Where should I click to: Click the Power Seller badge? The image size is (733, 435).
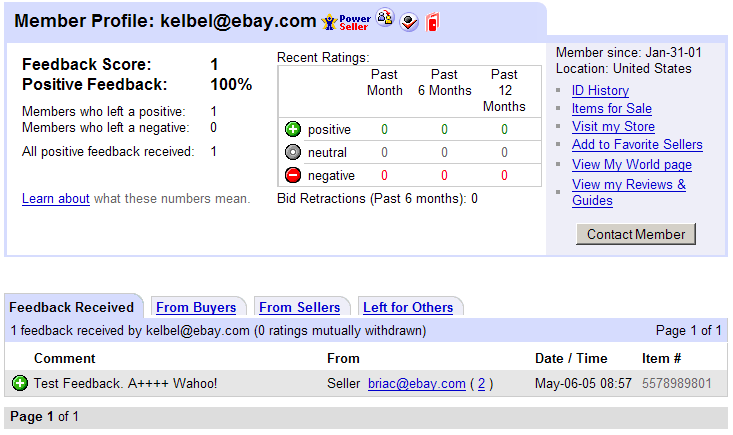point(354,22)
